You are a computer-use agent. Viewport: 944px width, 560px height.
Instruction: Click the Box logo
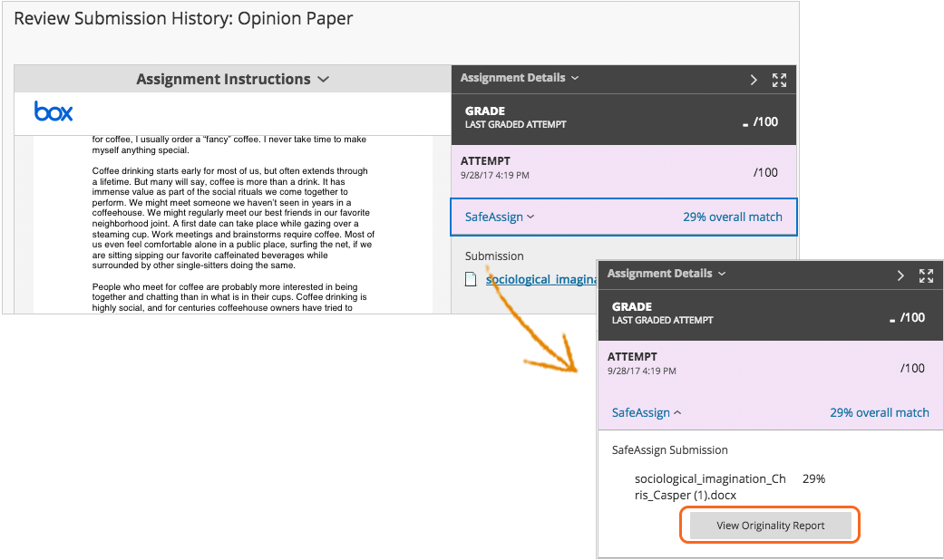[x=53, y=111]
